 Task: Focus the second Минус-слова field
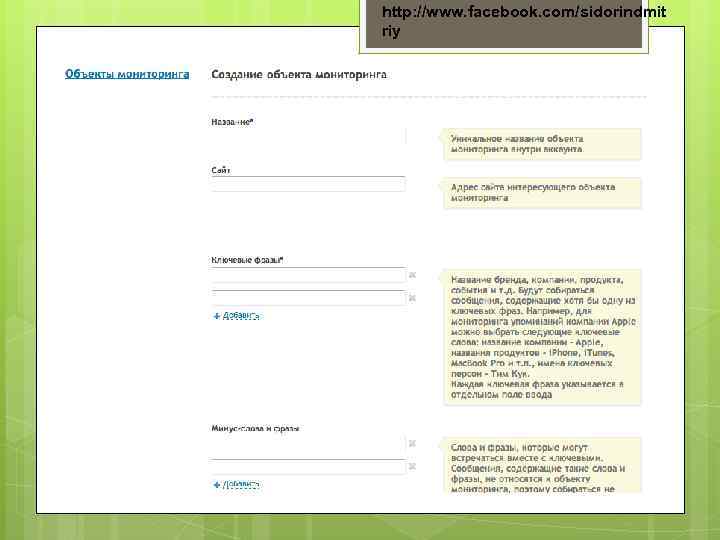(x=308, y=467)
